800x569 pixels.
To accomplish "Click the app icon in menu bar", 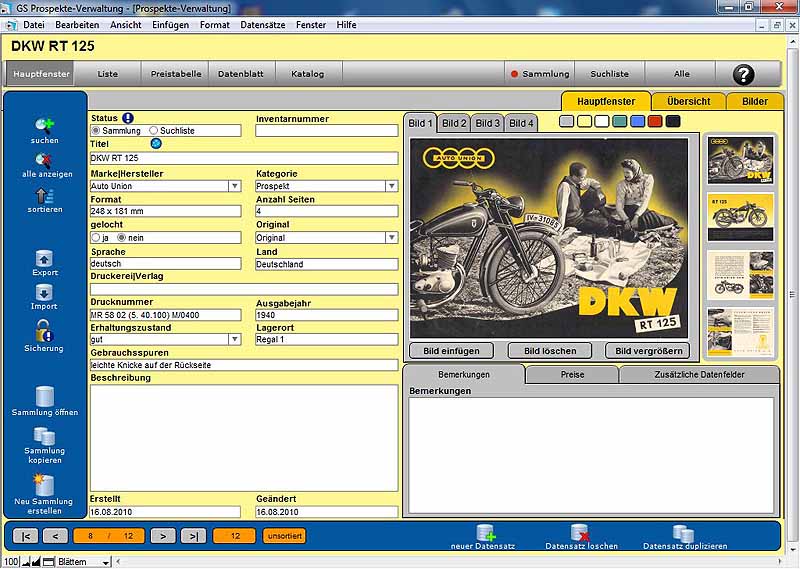I will pos(11,24).
